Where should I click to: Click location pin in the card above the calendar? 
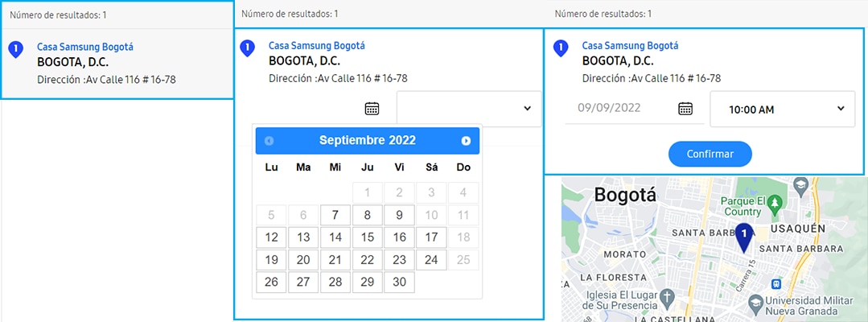point(247,49)
